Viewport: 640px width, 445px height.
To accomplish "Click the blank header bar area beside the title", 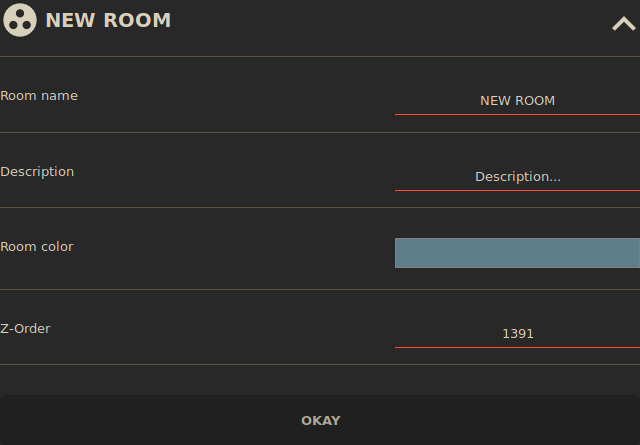I will 390,22.
